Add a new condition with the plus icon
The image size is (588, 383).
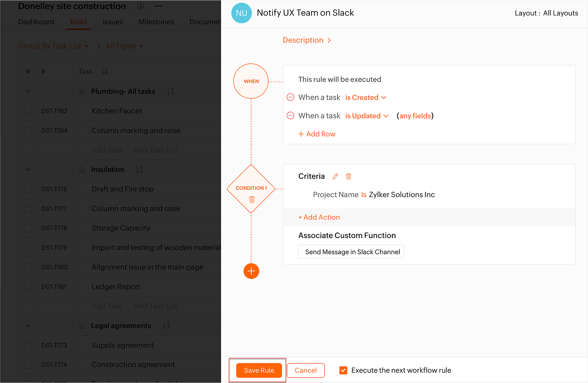(x=251, y=271)
